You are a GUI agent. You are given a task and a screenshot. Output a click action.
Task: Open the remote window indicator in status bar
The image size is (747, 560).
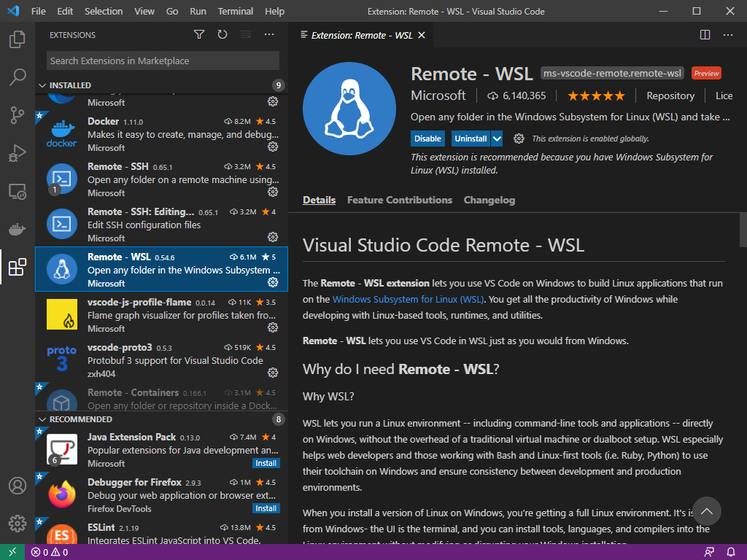[x=12, y=552]
